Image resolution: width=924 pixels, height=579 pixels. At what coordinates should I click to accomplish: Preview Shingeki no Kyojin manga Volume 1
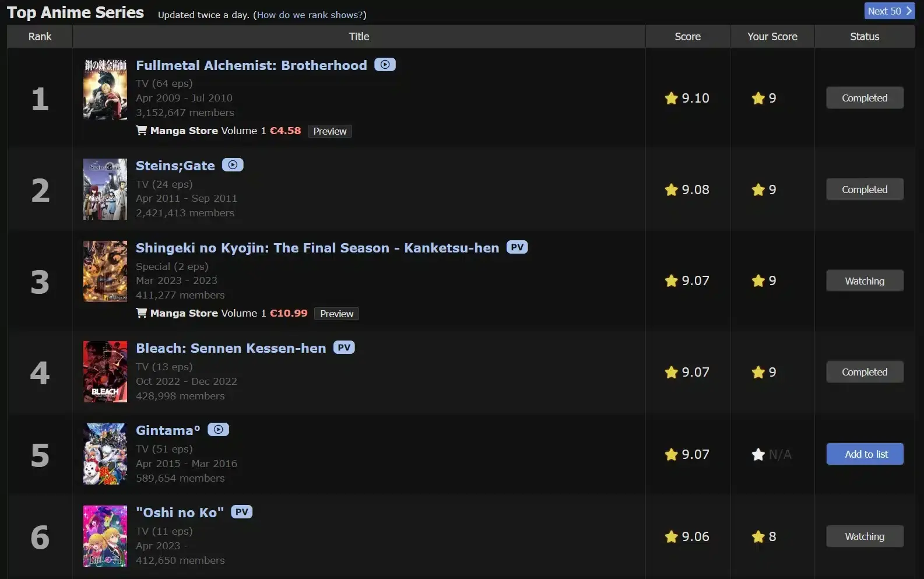[336, 314]
